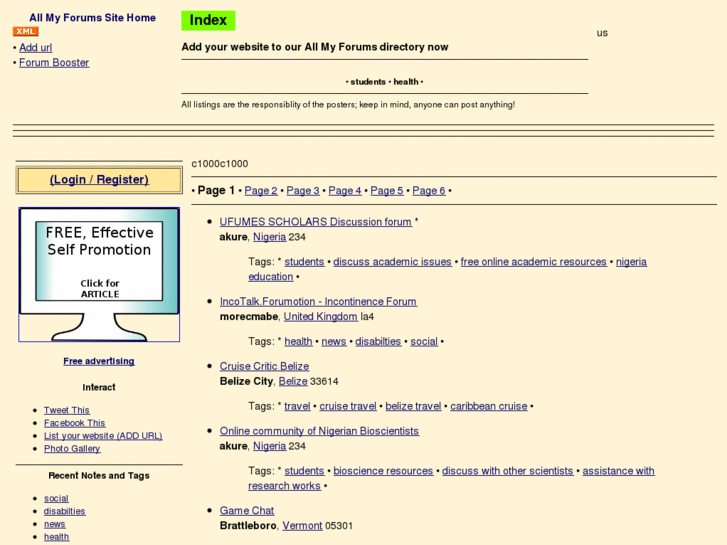This screenshot has height=545, width=727.
Task: Select the free online academic resources tag
Action: point(534,262)
